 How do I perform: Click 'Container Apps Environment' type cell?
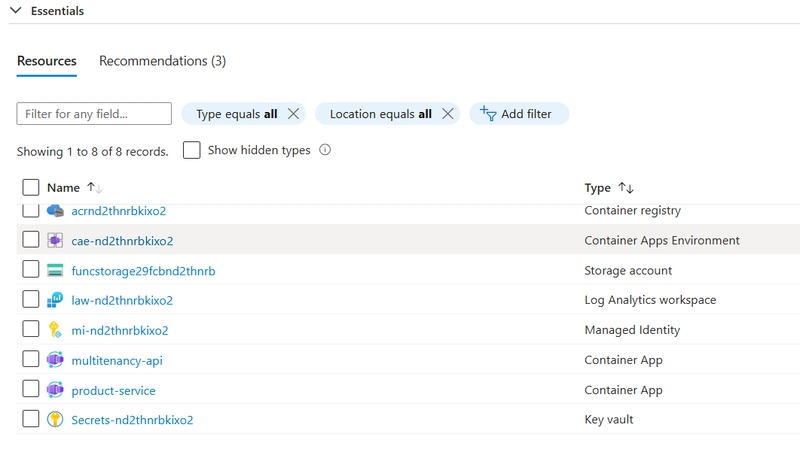(662, 240)
